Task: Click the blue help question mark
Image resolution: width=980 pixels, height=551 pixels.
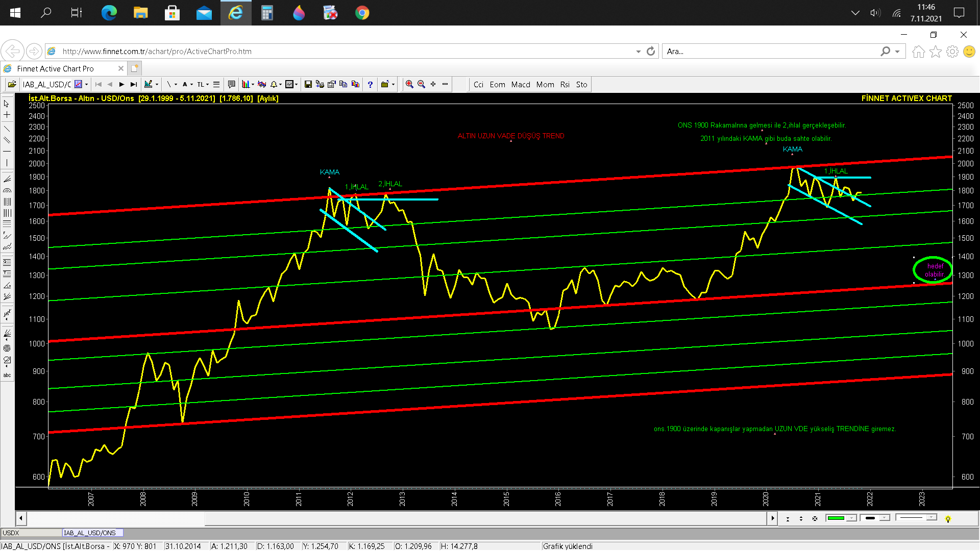Action: tap(370, 84)
